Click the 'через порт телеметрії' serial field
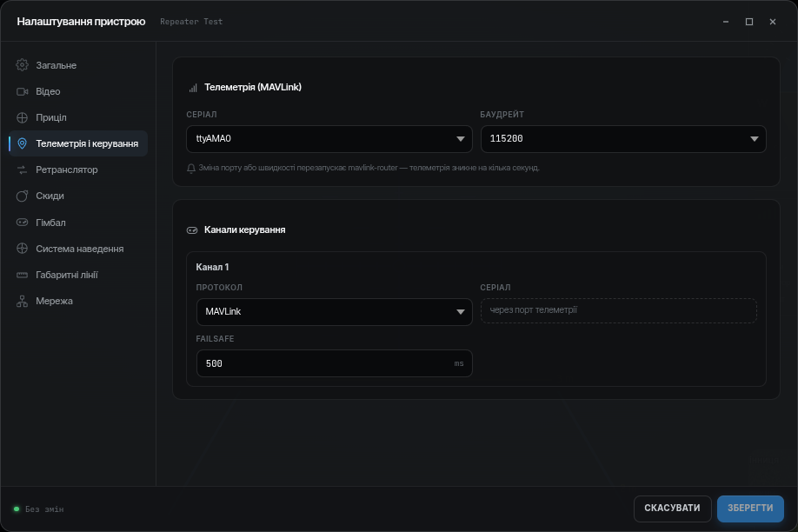The image size is (798, 532). click(618, 310)
